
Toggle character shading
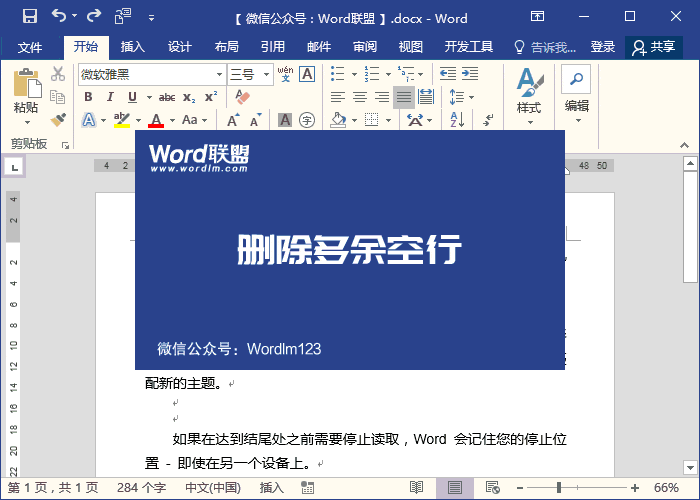[x=285, y=120]
